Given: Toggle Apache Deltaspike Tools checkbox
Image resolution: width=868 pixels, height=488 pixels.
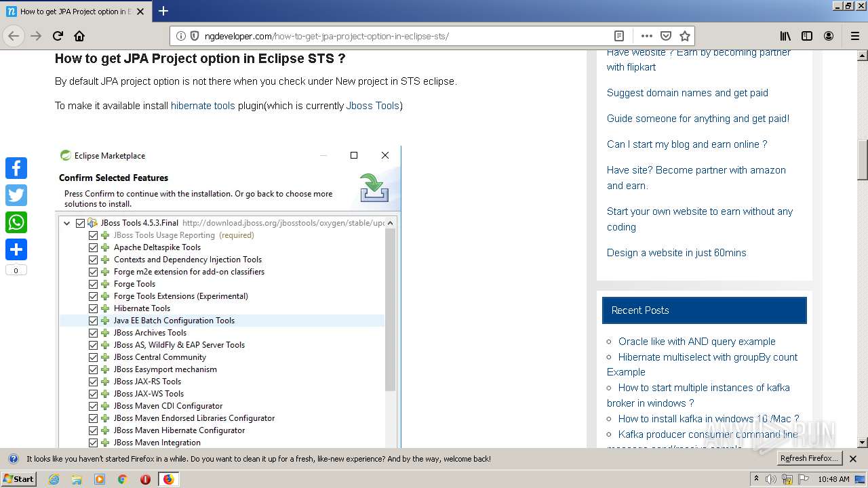Looking at the screenshot, I should coord(94,247).
